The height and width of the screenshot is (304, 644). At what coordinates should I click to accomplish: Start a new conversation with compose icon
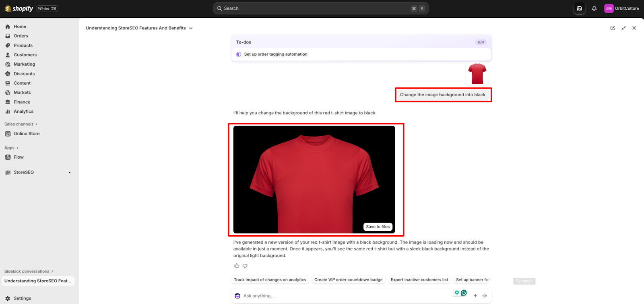click(613, 28)
